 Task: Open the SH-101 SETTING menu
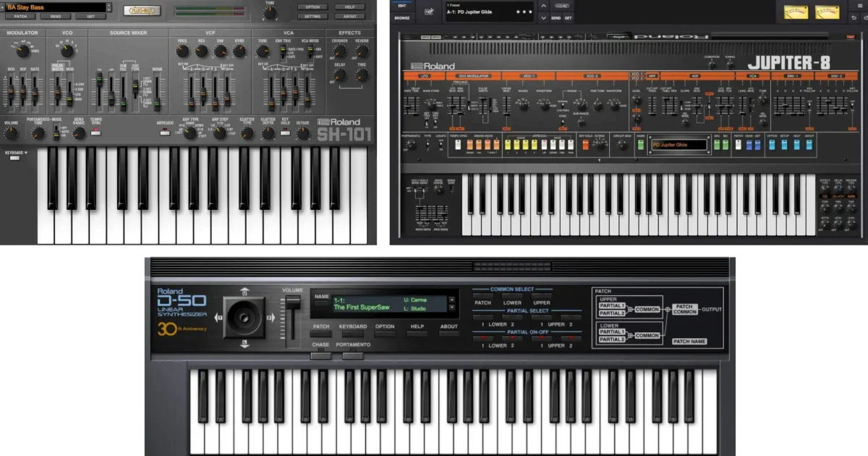click(x=312, y=16)
